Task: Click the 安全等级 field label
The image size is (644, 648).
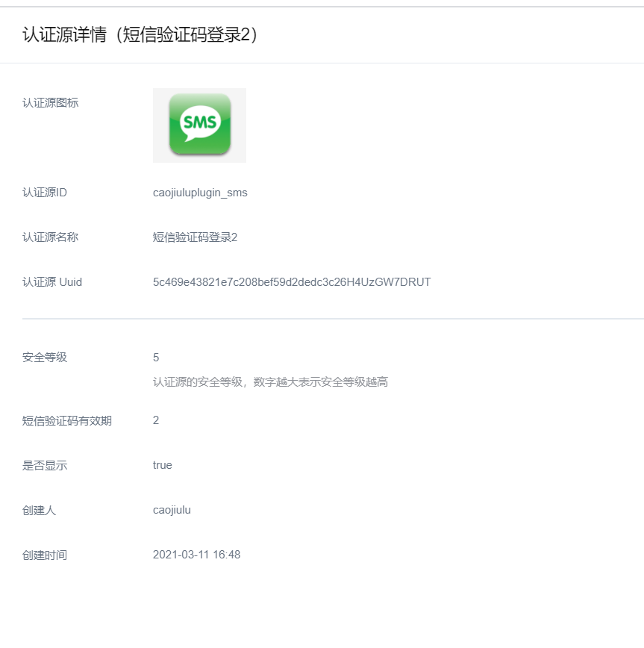Action: 45,357
